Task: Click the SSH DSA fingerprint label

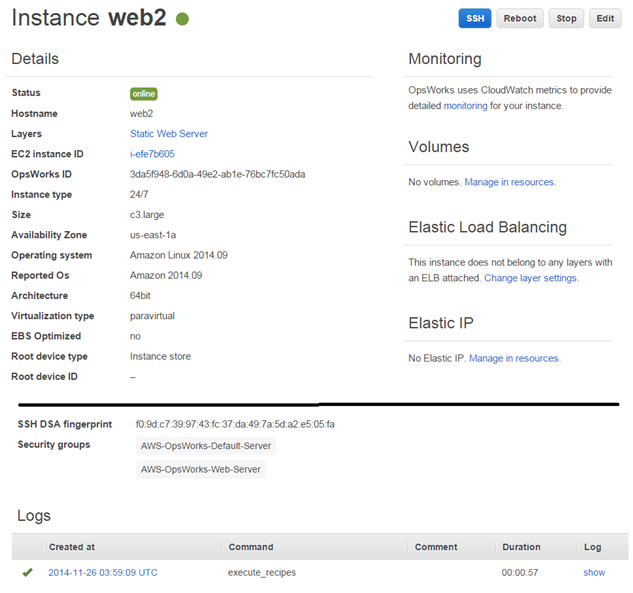Action: pyautogui.click(x=65, y=424)
